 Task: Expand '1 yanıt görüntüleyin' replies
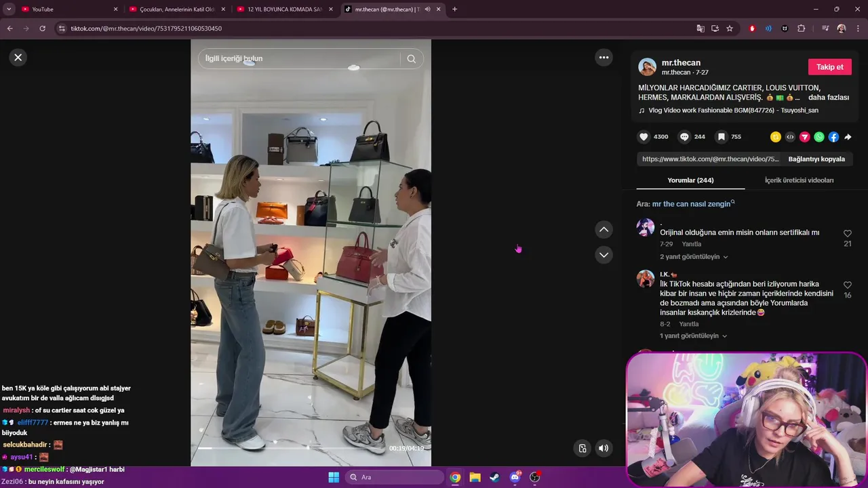tap(694, 336)
